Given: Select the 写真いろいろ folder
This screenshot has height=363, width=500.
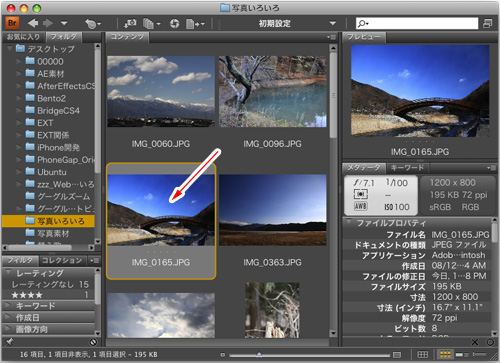Looking at the screenshot, I should tap(48, 221).
